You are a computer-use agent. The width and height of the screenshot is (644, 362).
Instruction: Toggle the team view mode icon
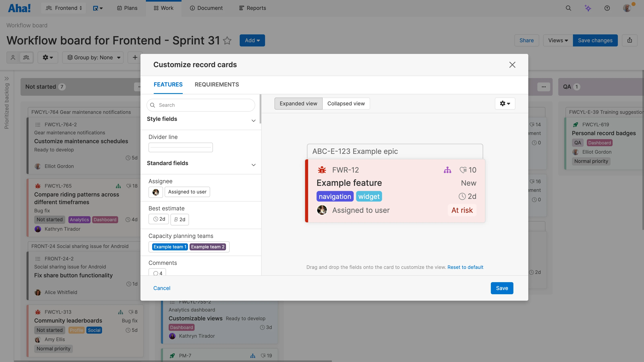[26, 57]
